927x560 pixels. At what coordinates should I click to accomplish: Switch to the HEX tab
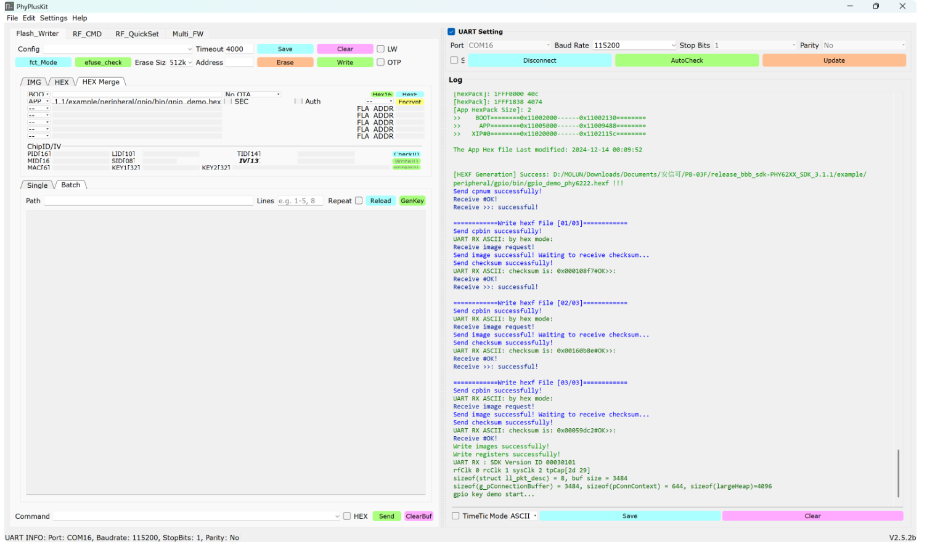tap(62, 82)
